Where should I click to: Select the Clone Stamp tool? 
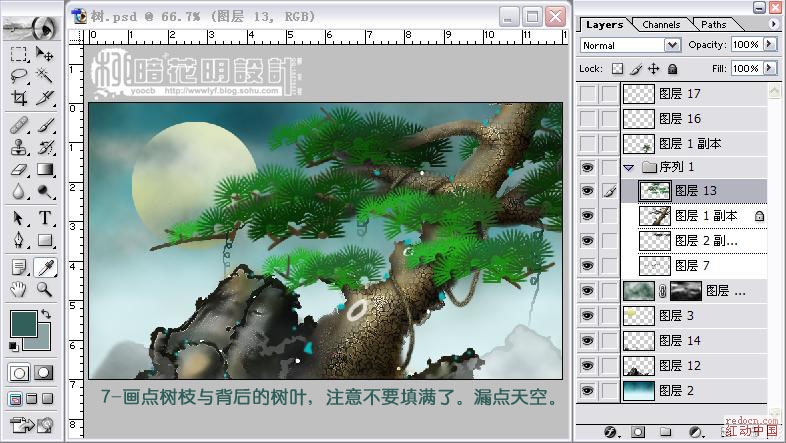(x=19, y=147)
